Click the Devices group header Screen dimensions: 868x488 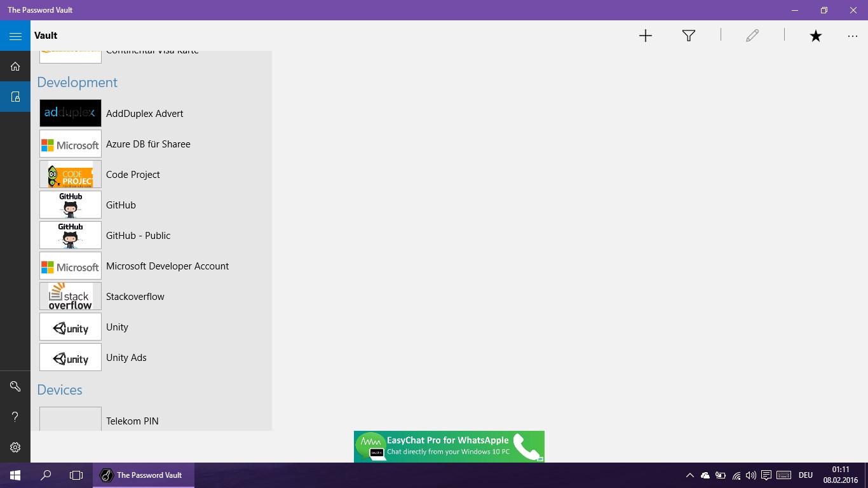60,390
